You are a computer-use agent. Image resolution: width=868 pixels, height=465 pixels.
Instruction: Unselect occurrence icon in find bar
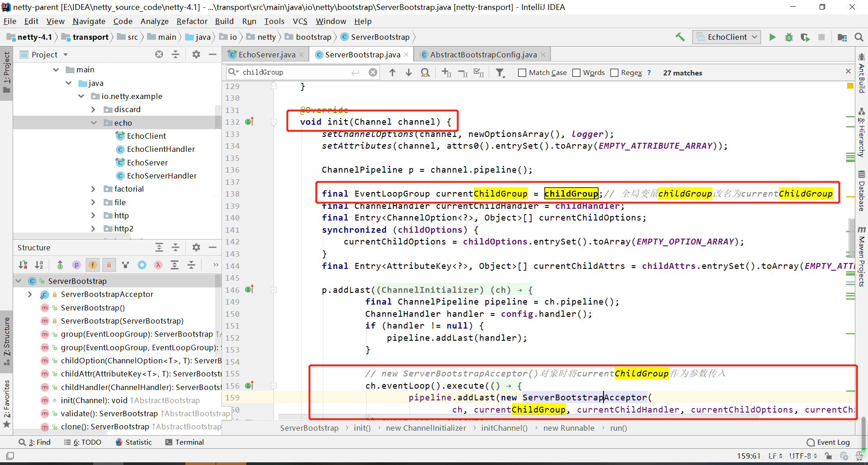[462, 72]
